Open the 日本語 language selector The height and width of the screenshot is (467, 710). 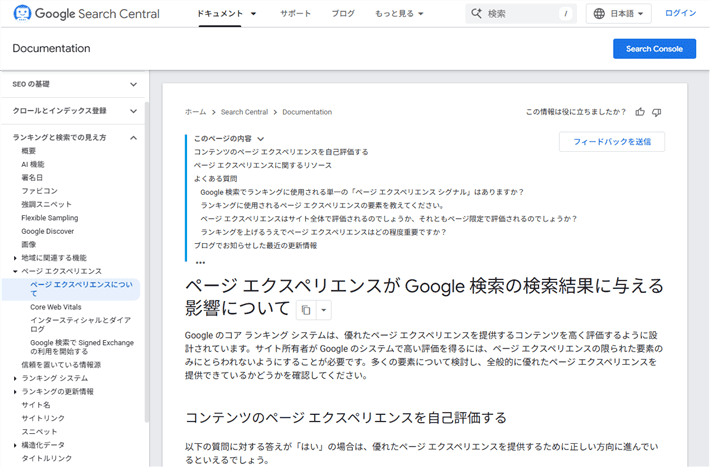point(619,14)
